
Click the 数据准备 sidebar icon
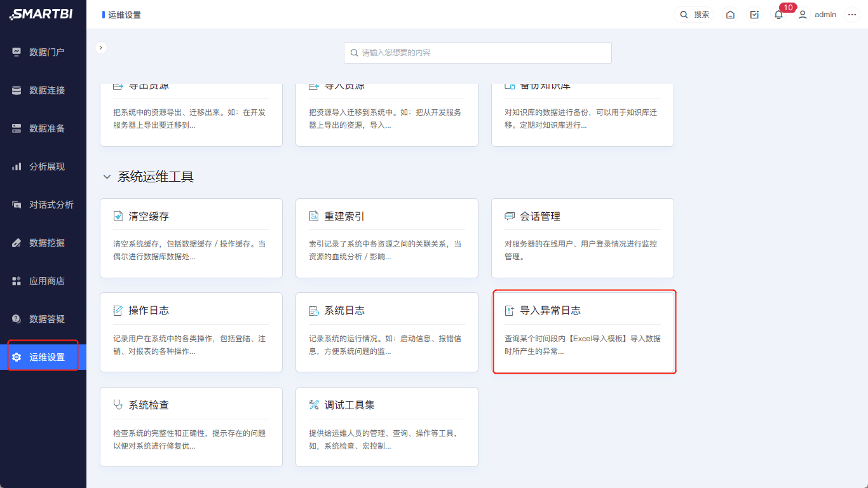click(17, 128)
